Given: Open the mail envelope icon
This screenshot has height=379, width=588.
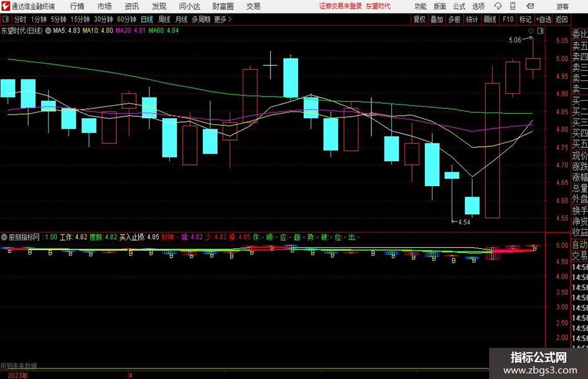Looking at the screenshot, I should click(530, 6).
